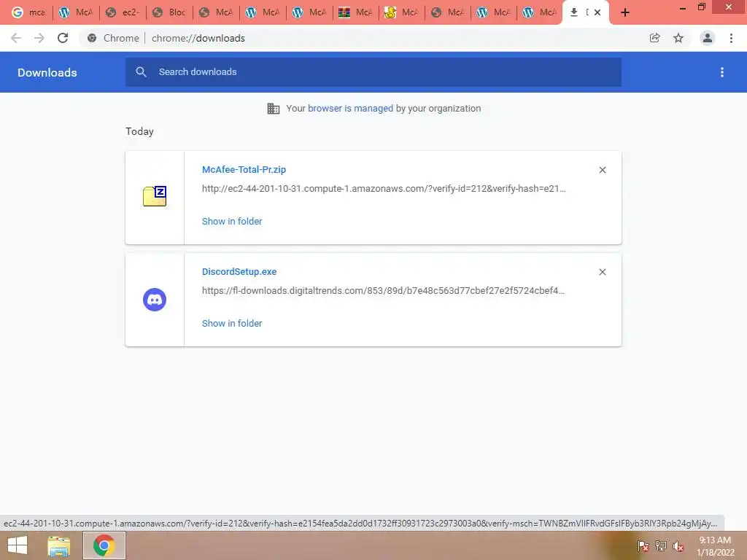Open the Windows Start button

click(x=18, y=545)
